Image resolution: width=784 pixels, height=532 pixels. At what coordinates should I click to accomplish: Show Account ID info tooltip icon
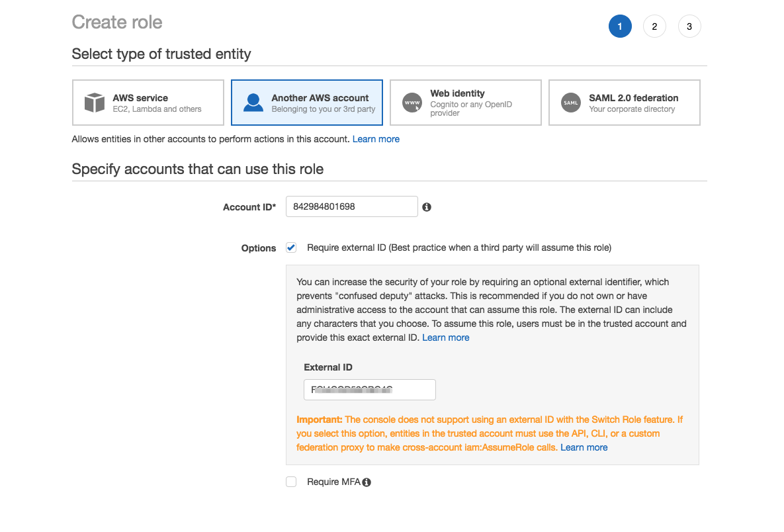click(x=427, y=207)
